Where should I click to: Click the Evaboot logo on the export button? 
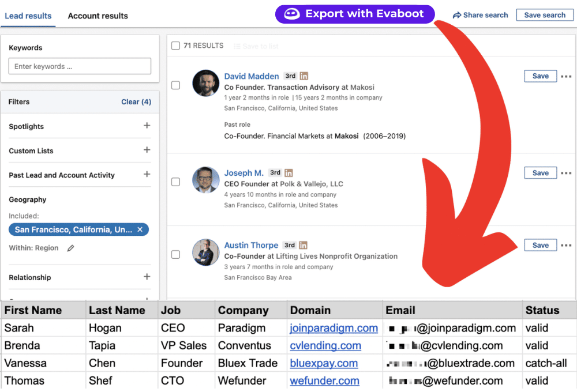click(291, 14)
